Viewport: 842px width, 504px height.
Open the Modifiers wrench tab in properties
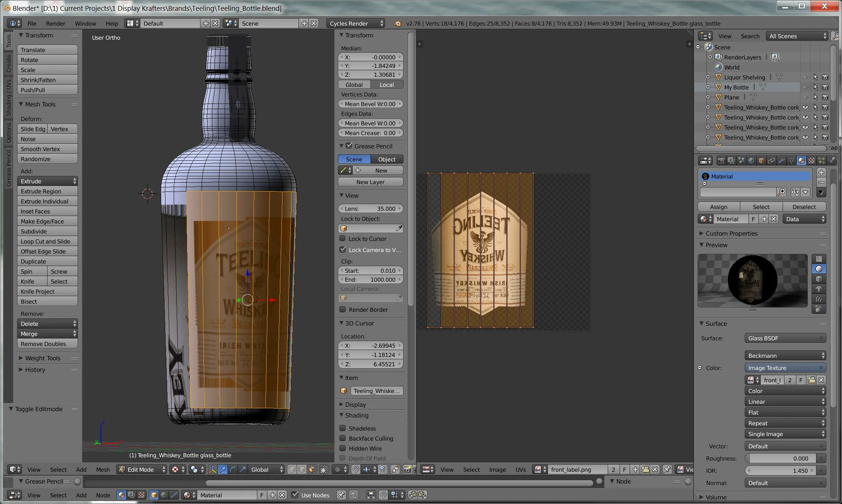pyautogui.click(x=781, y=160)
